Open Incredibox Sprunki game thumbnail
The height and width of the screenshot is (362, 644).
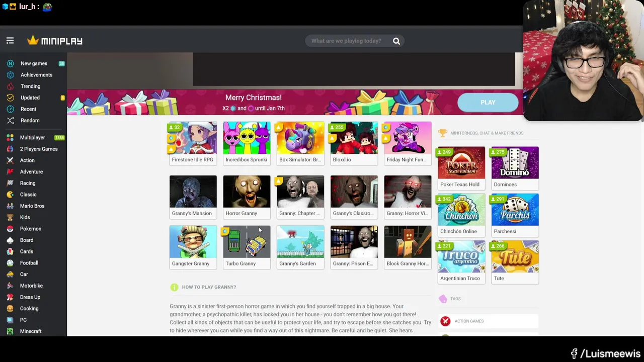pyautogui.click(x=247, y=143)
